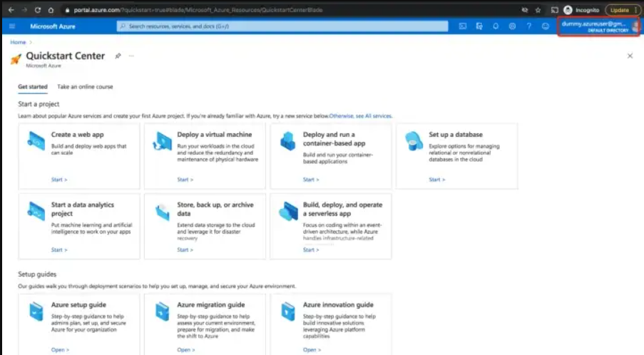Start the Deploy a virtual machine project
The width and height of the screenshot is (644, 355).
pos(185,180)
